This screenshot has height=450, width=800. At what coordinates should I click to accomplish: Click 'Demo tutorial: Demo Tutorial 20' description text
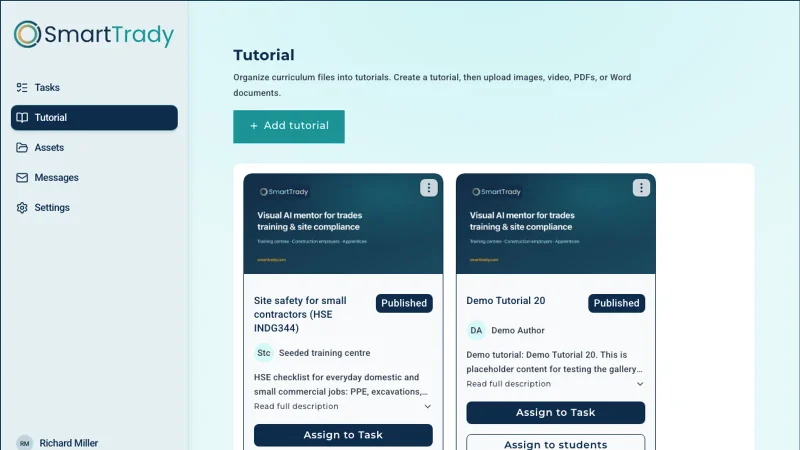click(x=554, y=362)
